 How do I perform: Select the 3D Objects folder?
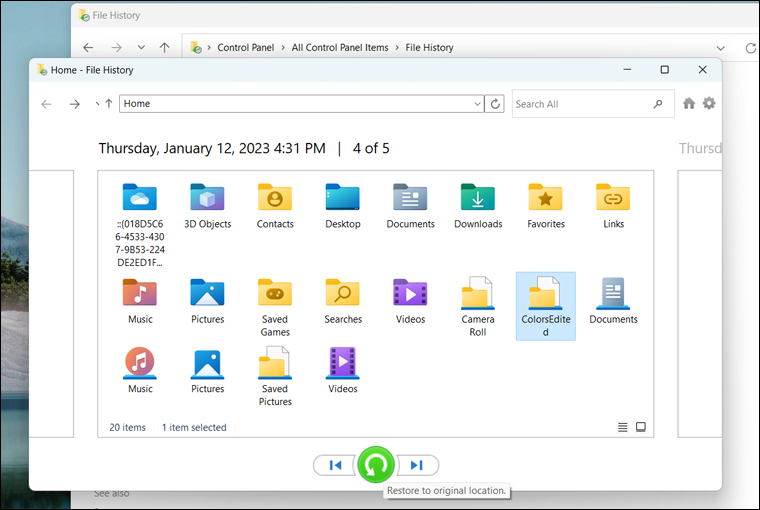(208, 206)
